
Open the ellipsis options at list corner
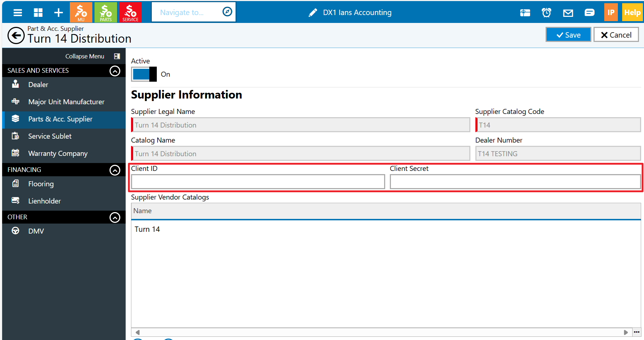pos(636,332)
